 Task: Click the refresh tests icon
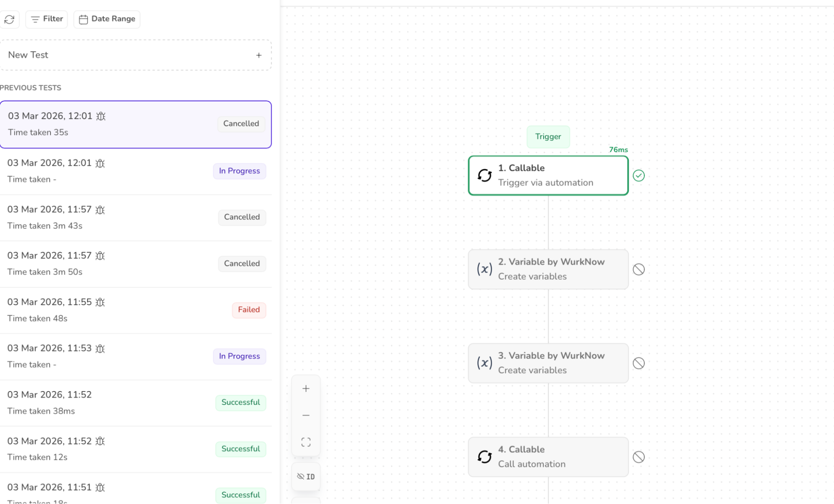(x=9, y=19)
